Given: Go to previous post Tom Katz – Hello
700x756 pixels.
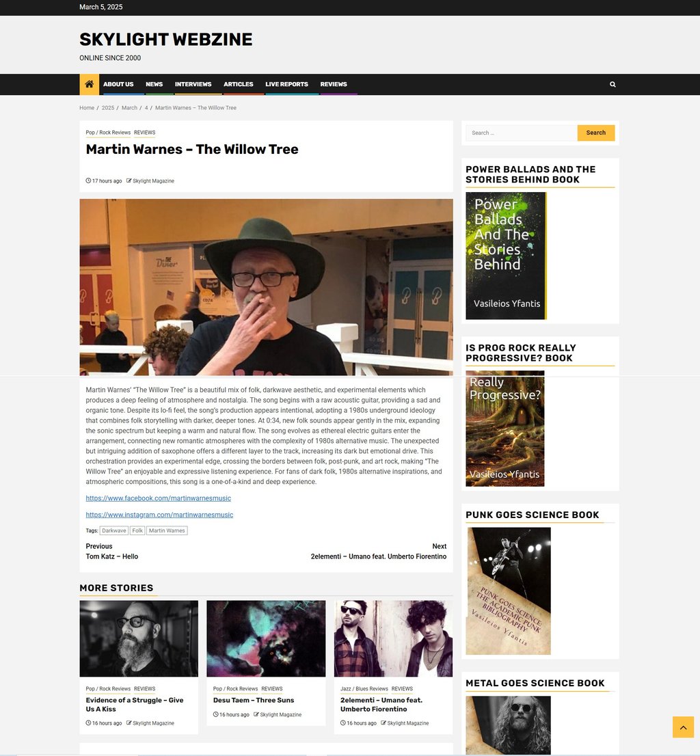Looking at the screenshot, I should click(x=112, y=556).
